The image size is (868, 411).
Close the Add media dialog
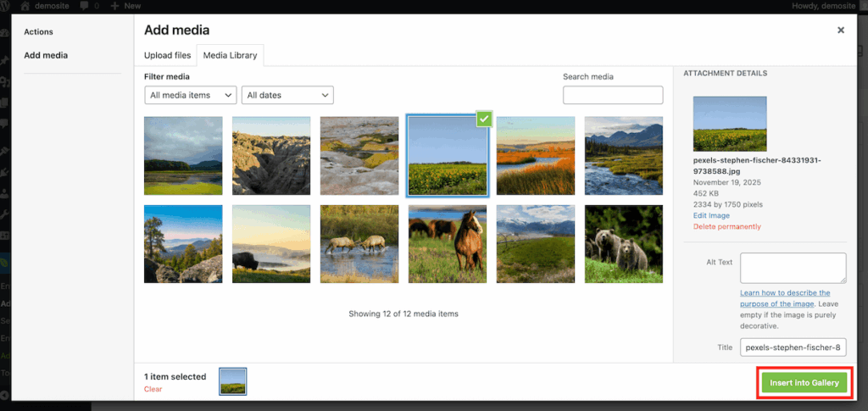pyautogui.click(x=840, y=31)
